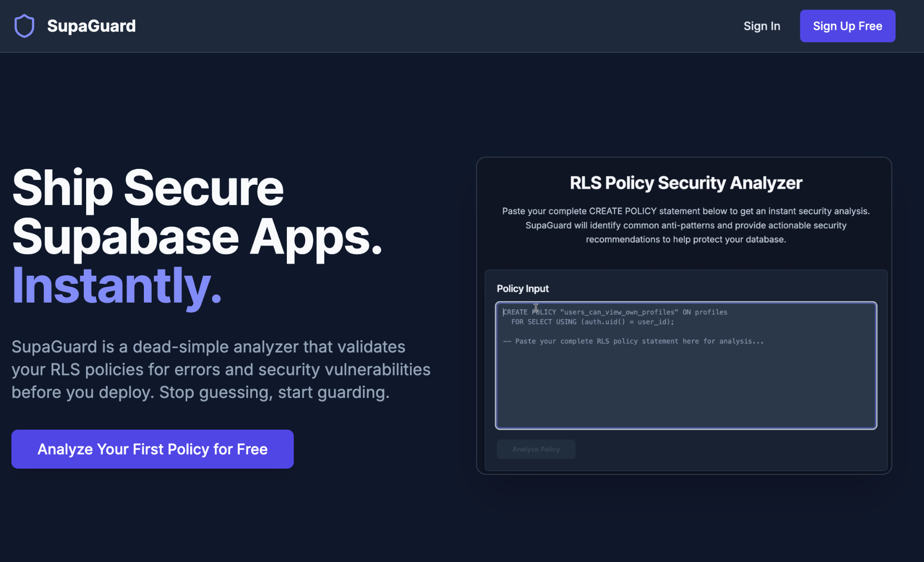Click the RLS Policy Security Analyzer heading
924x562 pixels.
click(686, 183)
